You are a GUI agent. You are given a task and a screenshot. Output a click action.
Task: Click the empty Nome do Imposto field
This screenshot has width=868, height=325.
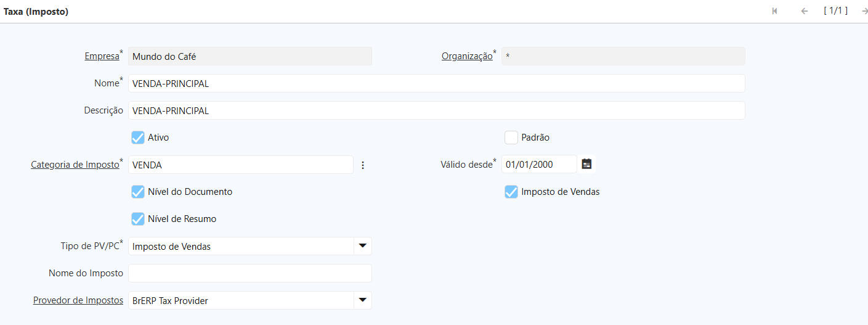tap(249, 273)
